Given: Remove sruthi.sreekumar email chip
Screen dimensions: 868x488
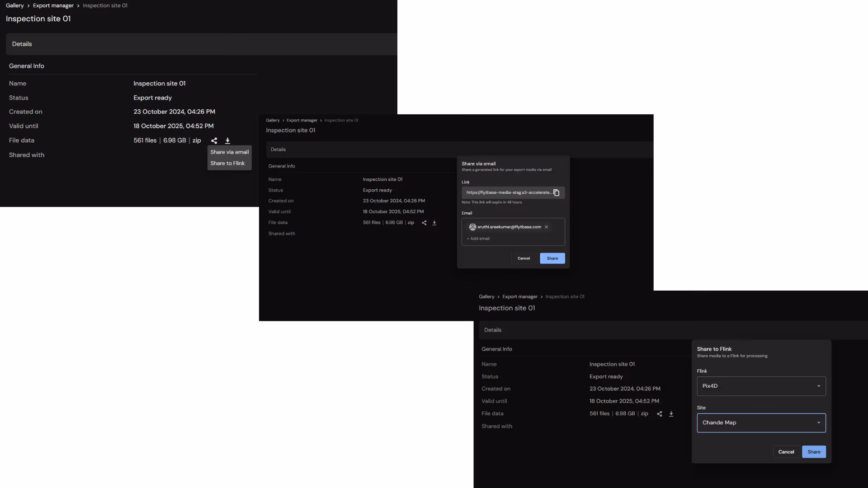Looking at the screenshot, I should pos(547,227).
